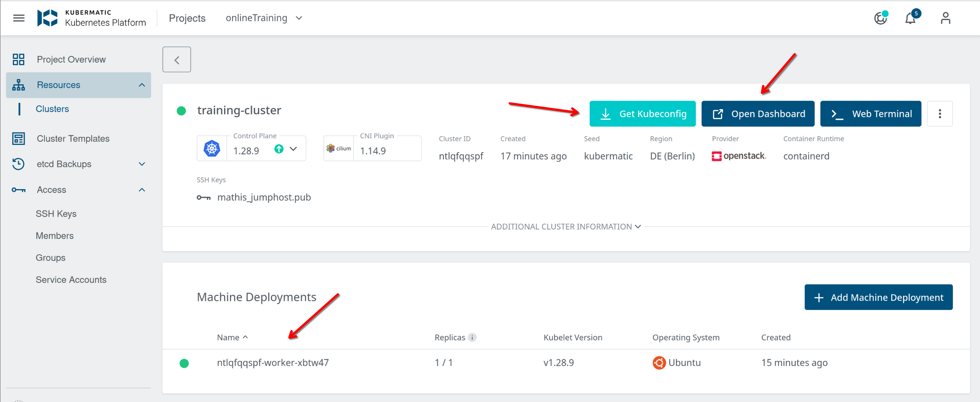
Task: Click the back arrow button
Action: pos(176,60)
